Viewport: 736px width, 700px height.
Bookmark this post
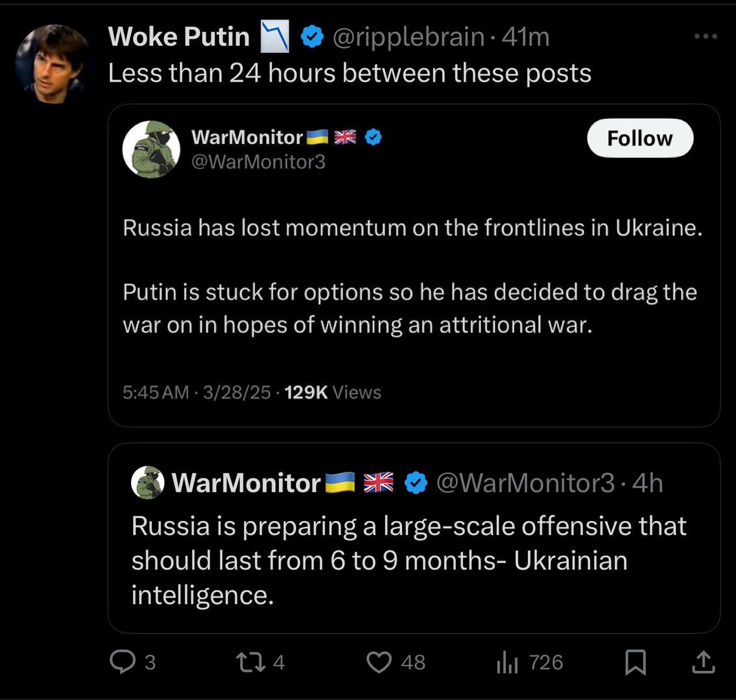635,662
